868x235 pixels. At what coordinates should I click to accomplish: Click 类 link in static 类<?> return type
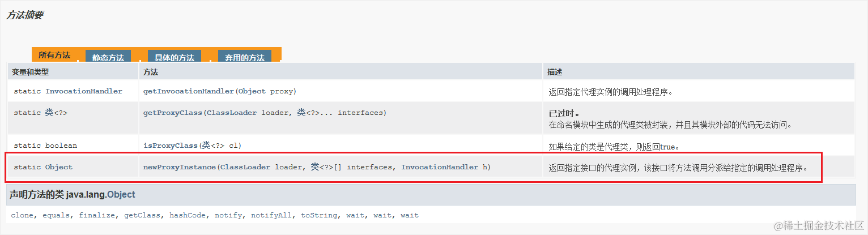(49, 113)
